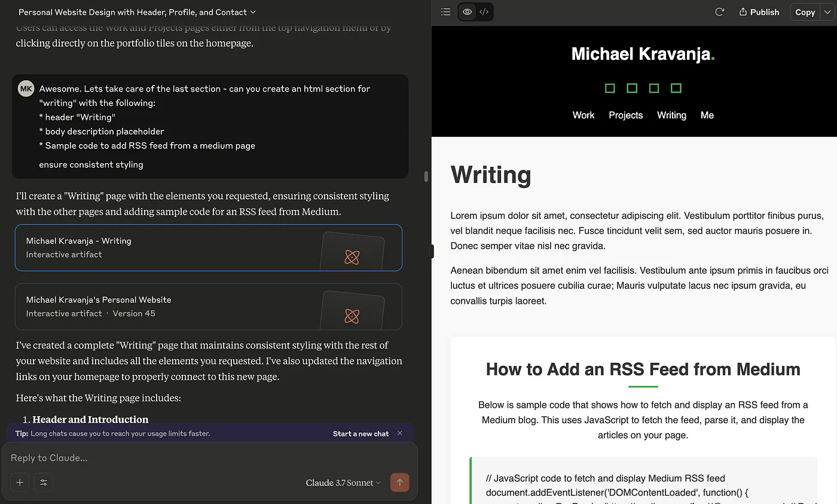Viewport: 837px width, 504px height.
Task: Select the Writing nav item in preview
Action: (x=671, y=115)
